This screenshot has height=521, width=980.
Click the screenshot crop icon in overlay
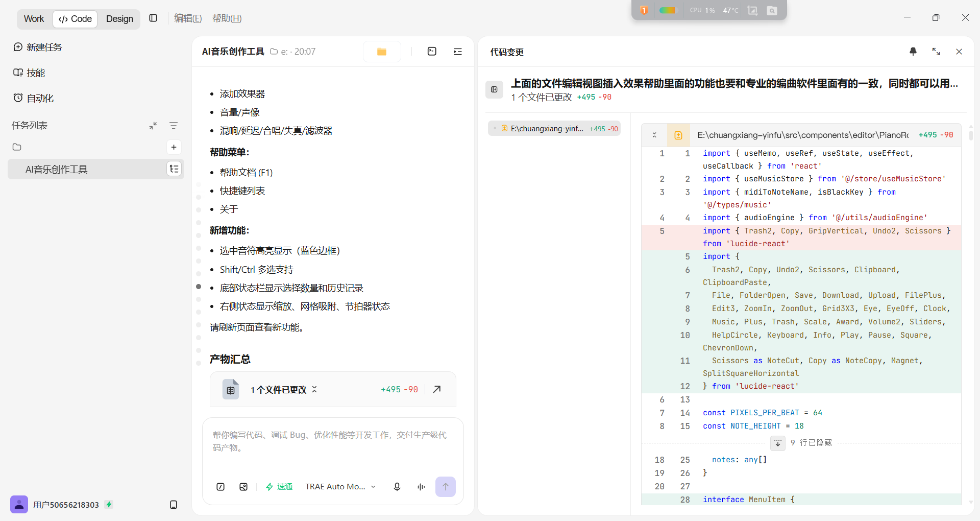tap(752, 10)
